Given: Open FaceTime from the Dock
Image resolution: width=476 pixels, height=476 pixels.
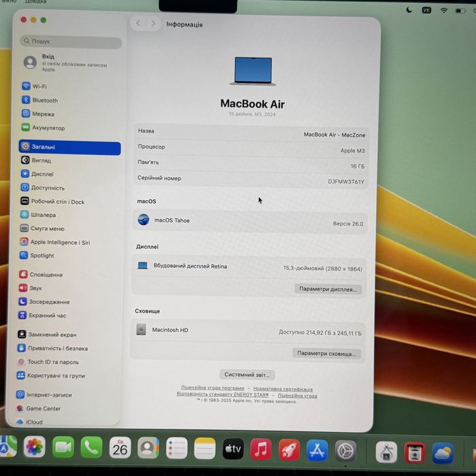Looking at the screenshot, I should coord(63,447).
